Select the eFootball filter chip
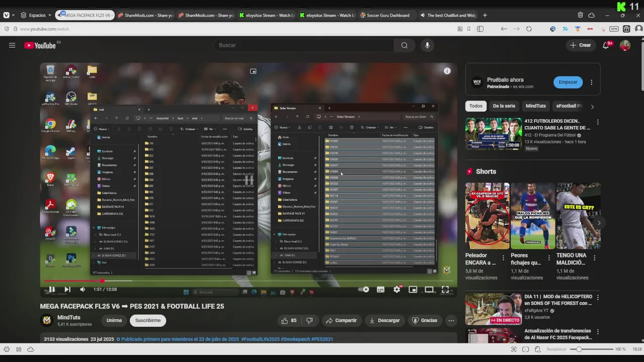Screen dimensions: 644x362 coord(569,106)
